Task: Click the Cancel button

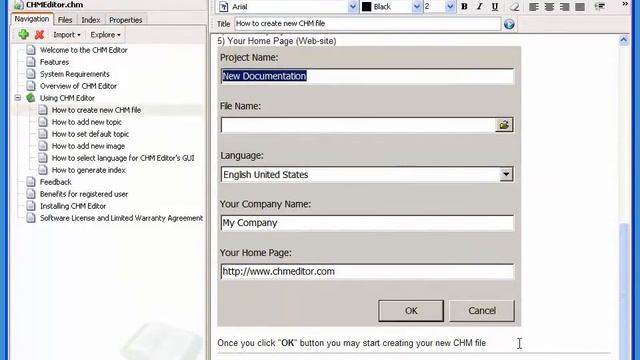Action: pyautogui.click(x=482, y=311)
